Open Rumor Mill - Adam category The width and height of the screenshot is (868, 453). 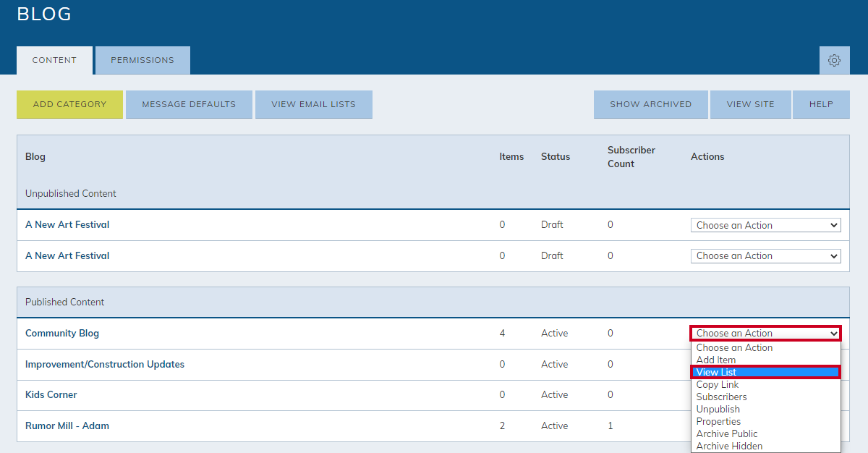67,426
